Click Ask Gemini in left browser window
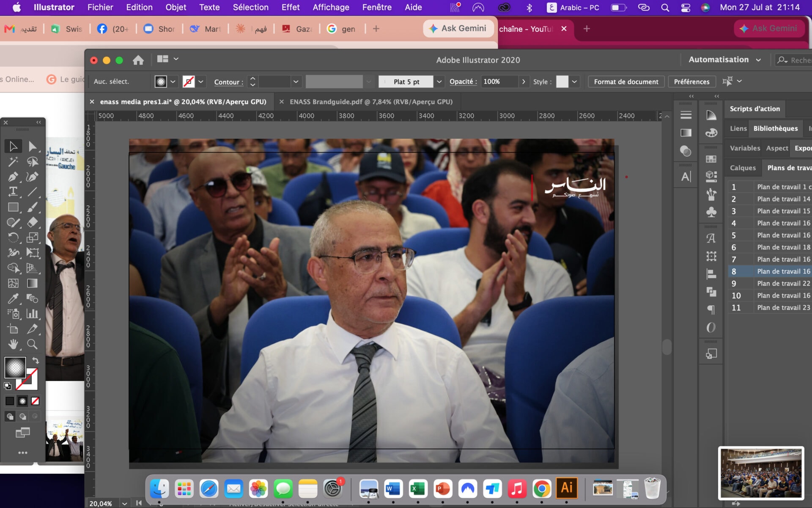This screenshot has height=508, width=812. click(458, 28)
